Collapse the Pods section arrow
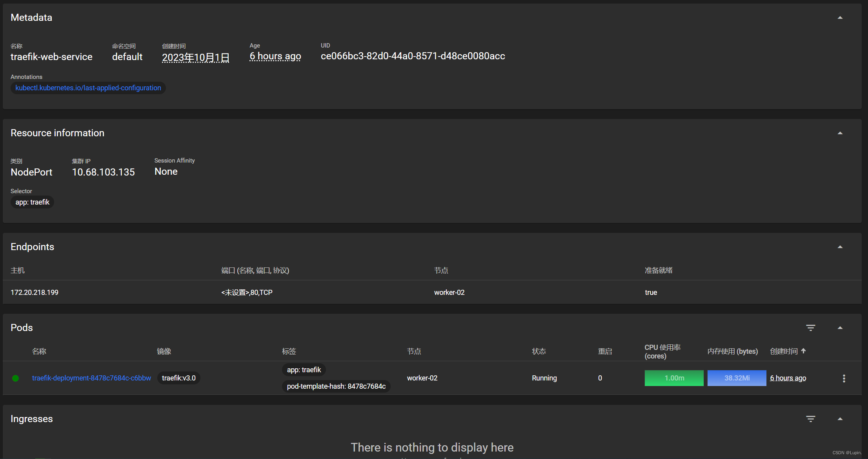868x459 pixels. pos(840,328)
